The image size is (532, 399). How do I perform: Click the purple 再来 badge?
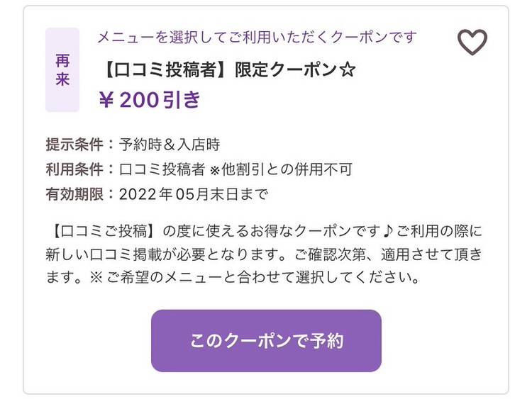pos(62,70)
